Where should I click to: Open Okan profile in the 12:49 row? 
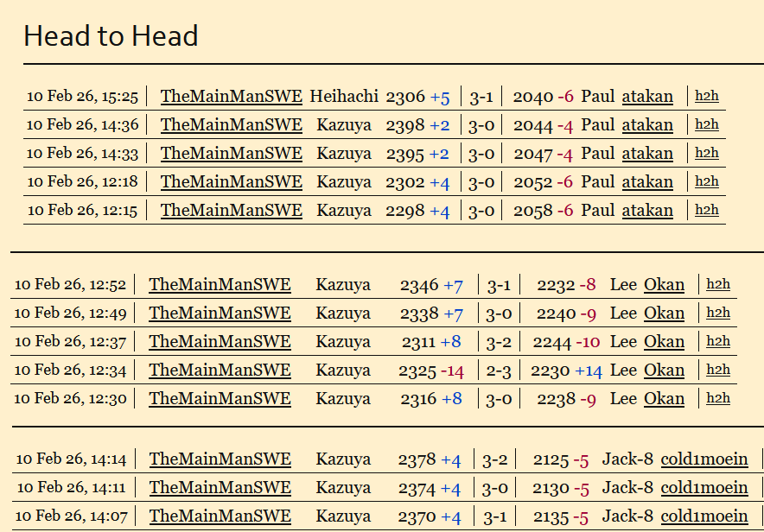tap(664, 313)
